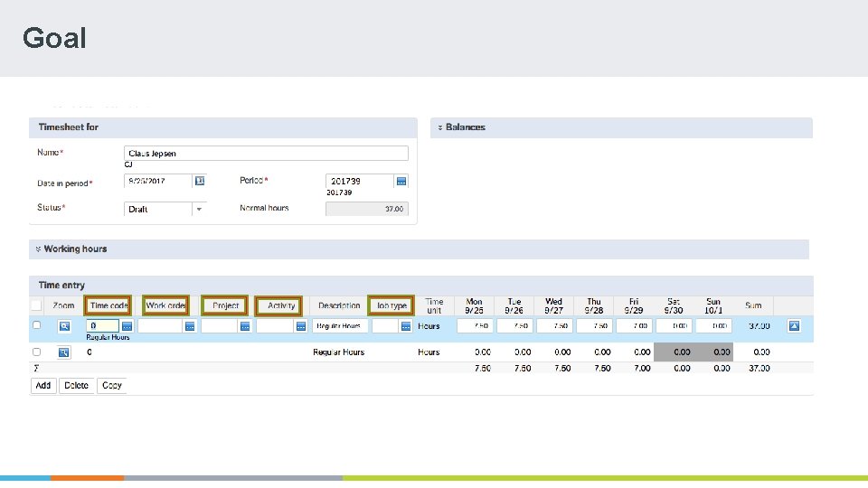868x488 pixels.
Task: Click the Description field with Regular Hours
Action: (x=340, y=326)
